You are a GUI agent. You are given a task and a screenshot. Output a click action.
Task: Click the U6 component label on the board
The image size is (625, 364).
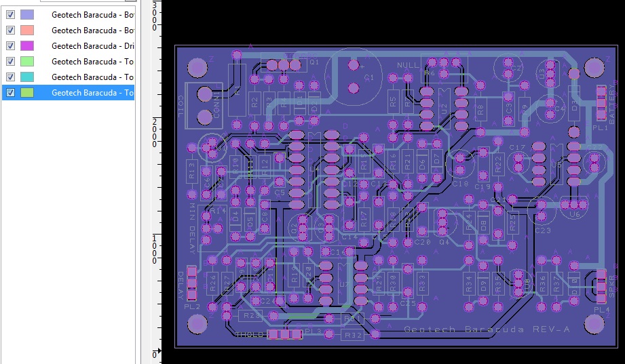[x=574, y=214]
